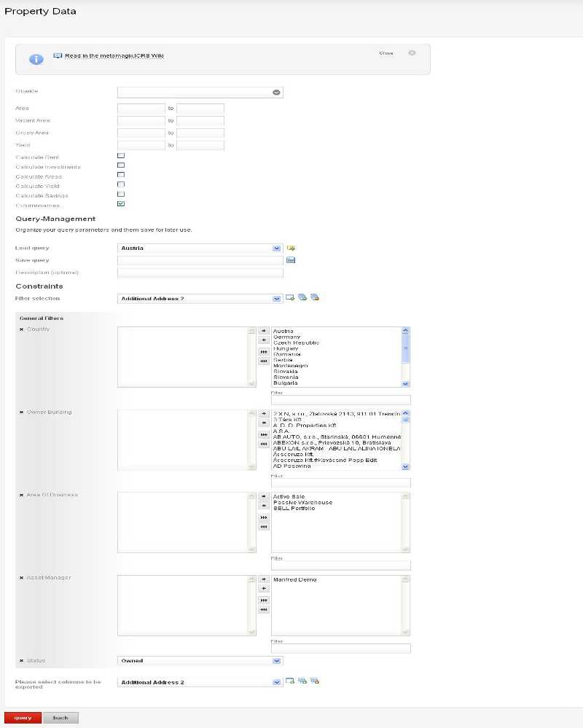Tick the Calculate Investments checkbox
Screen dimensions: 583x728
[x=121, y=165]
